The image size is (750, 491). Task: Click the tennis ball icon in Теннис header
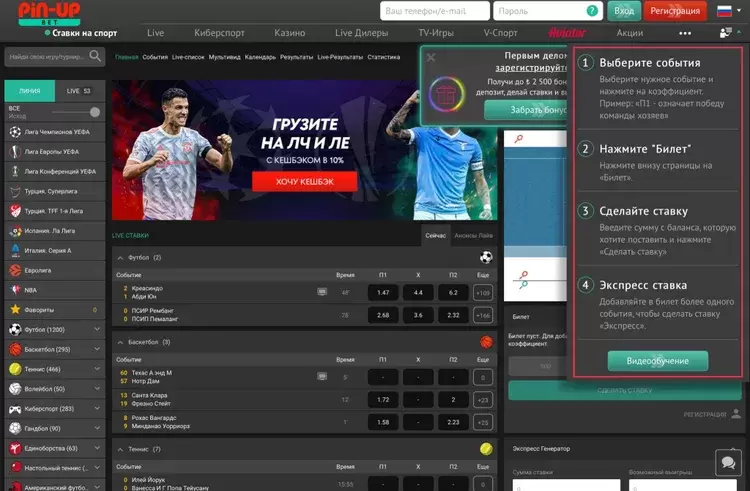(x=486, y=449)
